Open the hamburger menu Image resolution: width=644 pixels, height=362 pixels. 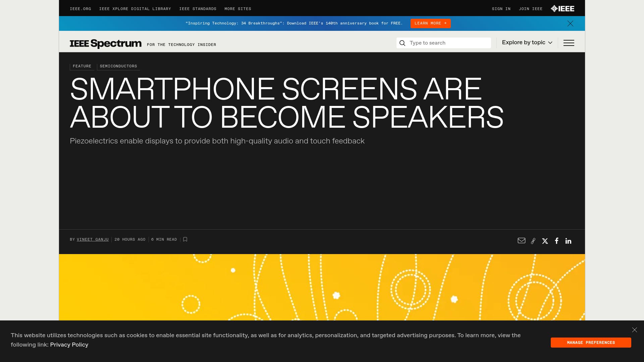(569, 43)
